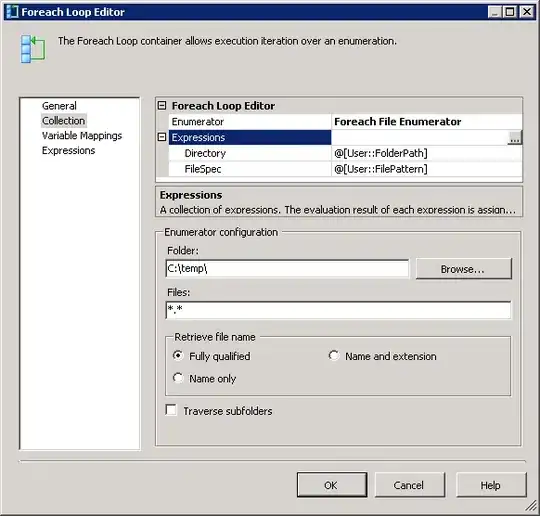Confirm with the OK button

(x=332, y=485)
